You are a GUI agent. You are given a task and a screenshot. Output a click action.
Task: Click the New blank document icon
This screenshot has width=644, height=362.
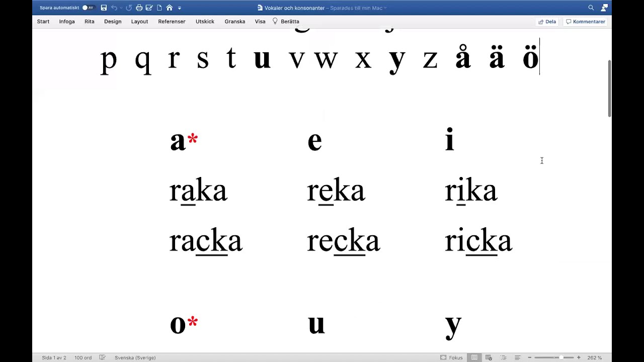(x=159, y=8)
